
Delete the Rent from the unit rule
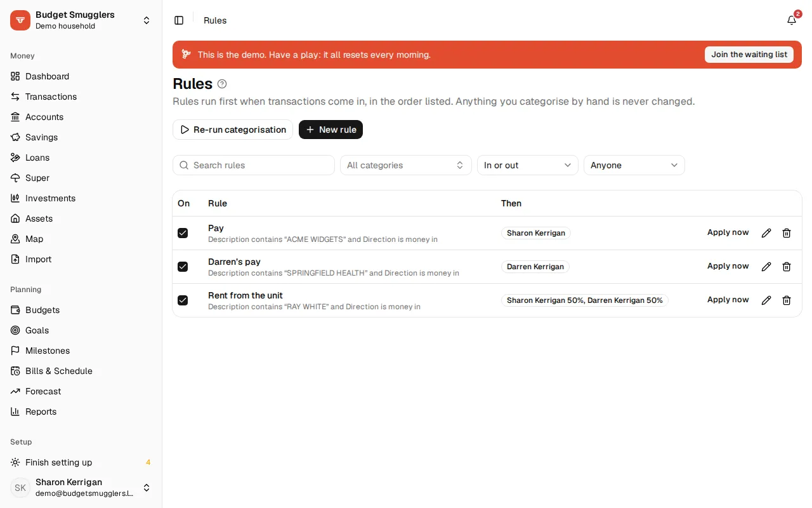point(787,300)
